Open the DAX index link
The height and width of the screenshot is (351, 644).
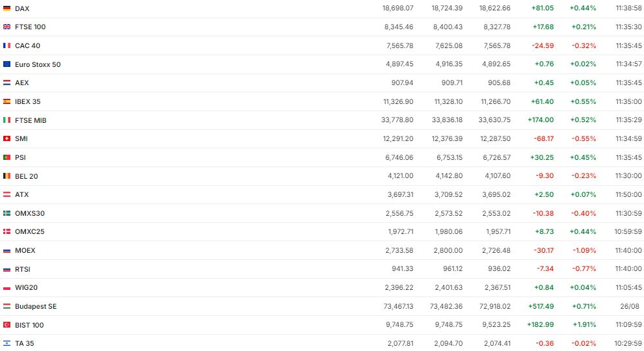tap(22, 8)
